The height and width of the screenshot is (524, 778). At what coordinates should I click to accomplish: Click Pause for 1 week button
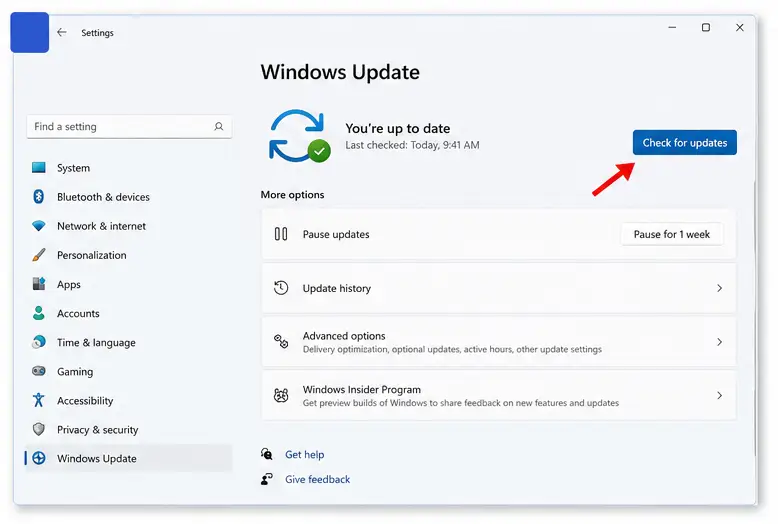point(671,234)
